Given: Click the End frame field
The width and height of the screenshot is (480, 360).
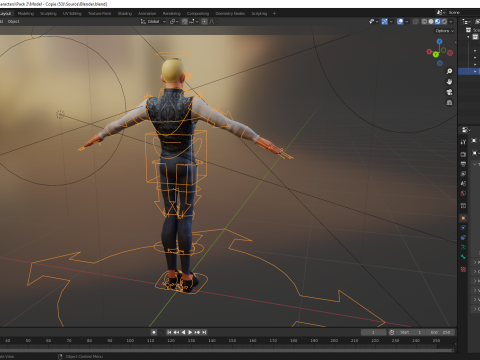Looking at the screenshot, I should [x=440, y=332].
